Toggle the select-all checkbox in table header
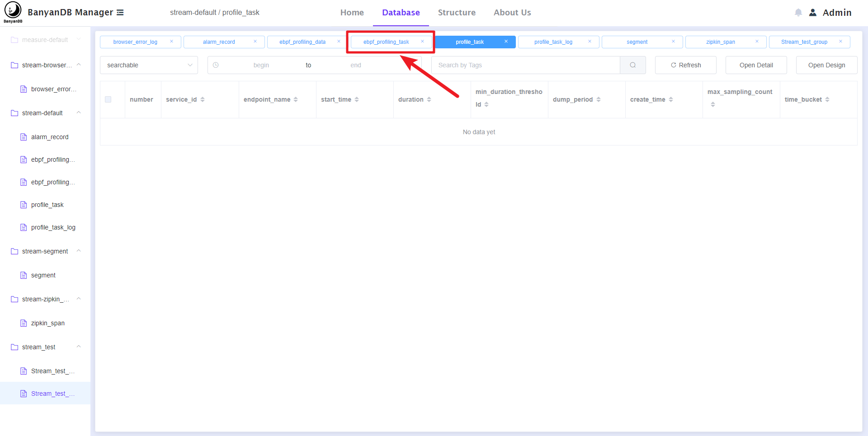This screenshot has height=436, width=868. click(x=108, y=99)
